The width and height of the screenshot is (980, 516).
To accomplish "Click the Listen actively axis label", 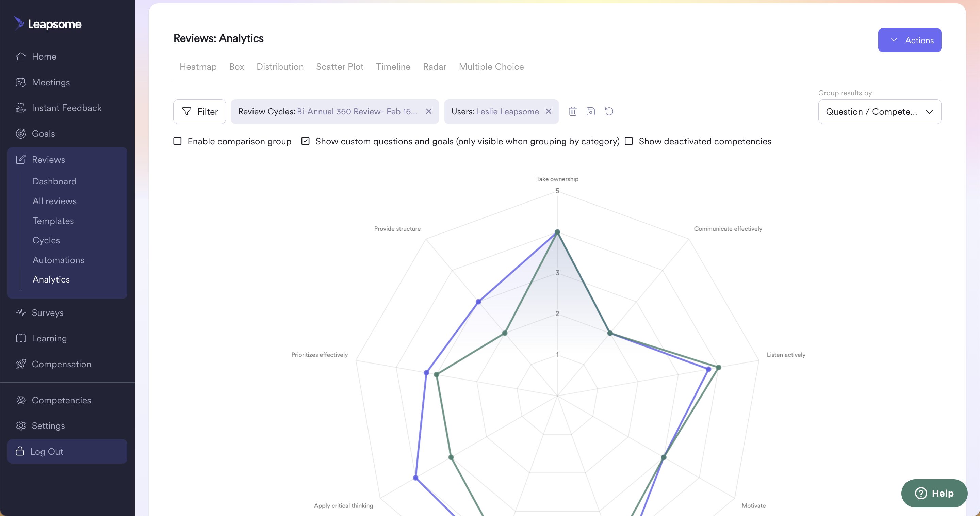I will (786, 355).
